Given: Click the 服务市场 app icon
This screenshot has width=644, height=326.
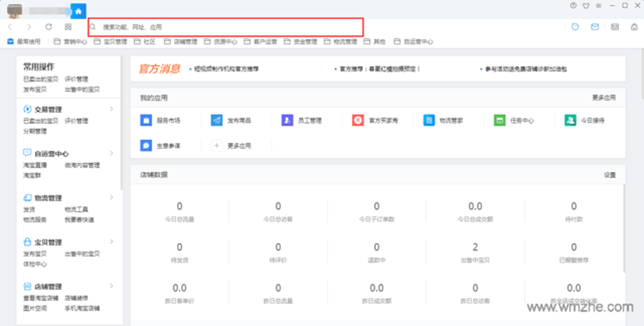Looking at the screenshot, I should [x=146, y=121].
